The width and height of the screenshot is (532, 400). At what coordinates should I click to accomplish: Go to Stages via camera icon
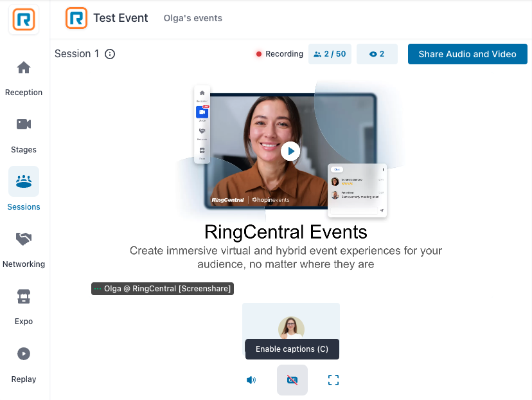[24, 124]
